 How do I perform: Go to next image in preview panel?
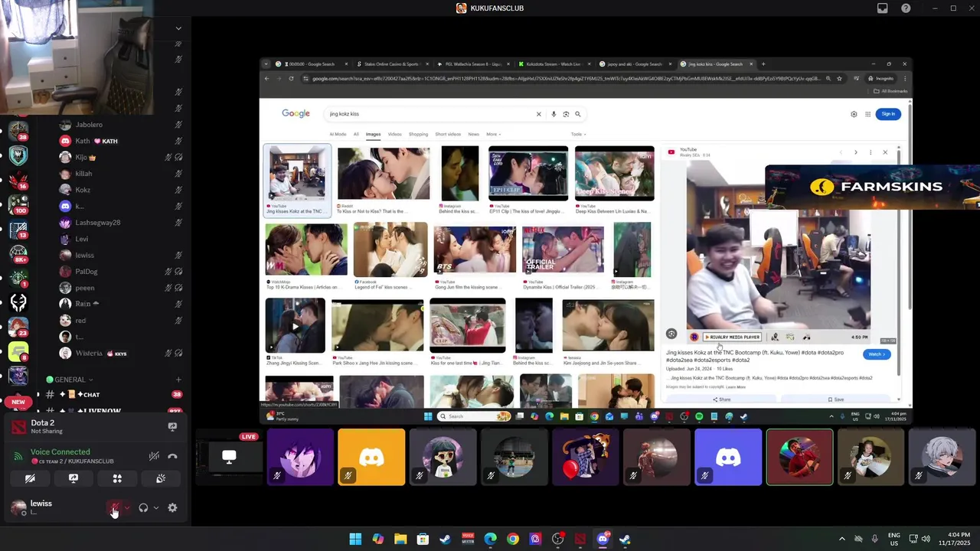[855, 152]
